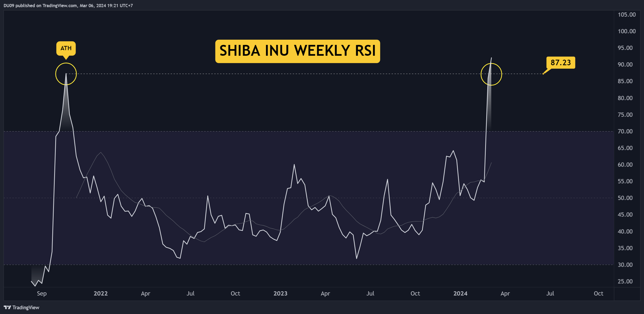Image resolution: width=644 pixels, height=314 pixels.
Task: Click the SHIBA INU WEEKLY RSI title
Action: click(x=298, y=51)
